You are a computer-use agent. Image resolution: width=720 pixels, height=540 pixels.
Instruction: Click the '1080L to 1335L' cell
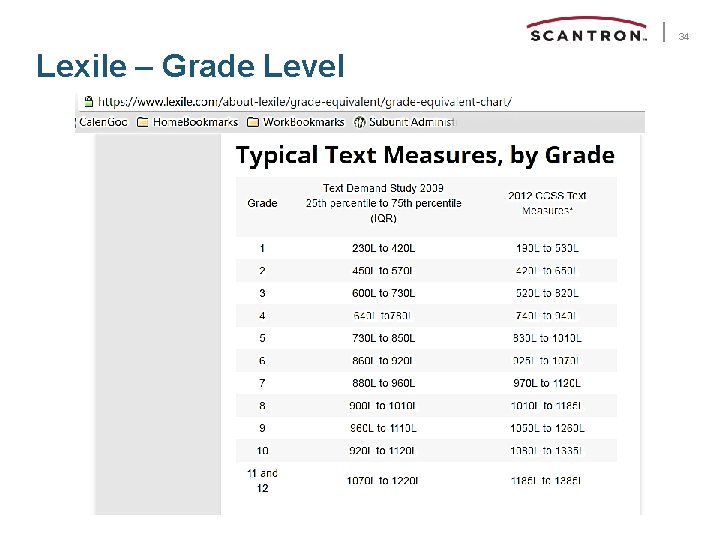point(546,451)
